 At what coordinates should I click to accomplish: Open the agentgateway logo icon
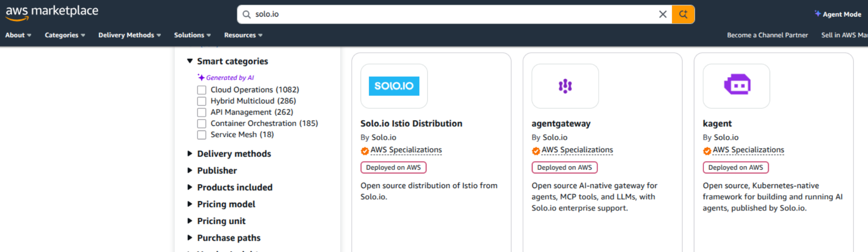tap(565, 86)
